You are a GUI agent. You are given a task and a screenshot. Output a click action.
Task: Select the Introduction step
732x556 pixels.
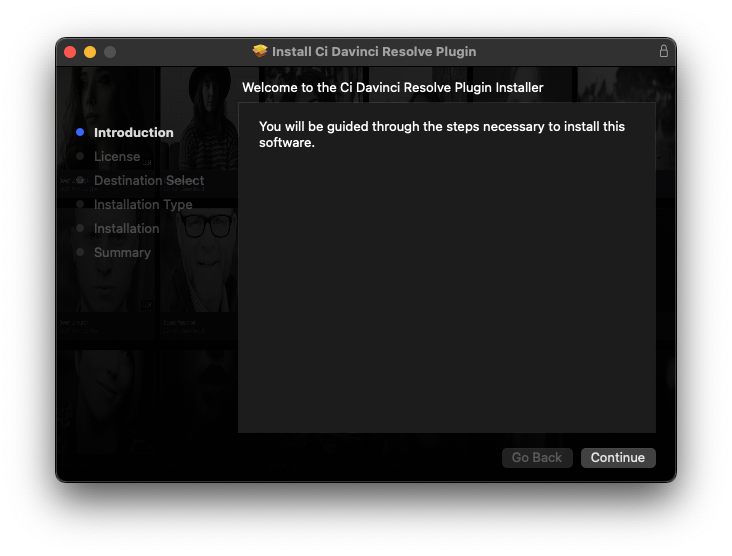pos(134,133)
